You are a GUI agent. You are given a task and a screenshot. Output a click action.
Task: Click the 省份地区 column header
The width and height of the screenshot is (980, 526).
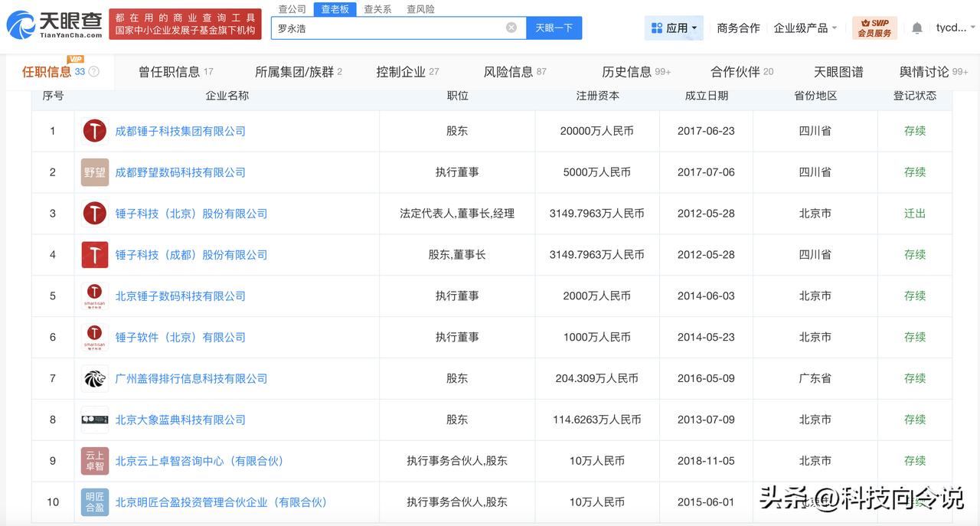(815, 96)
